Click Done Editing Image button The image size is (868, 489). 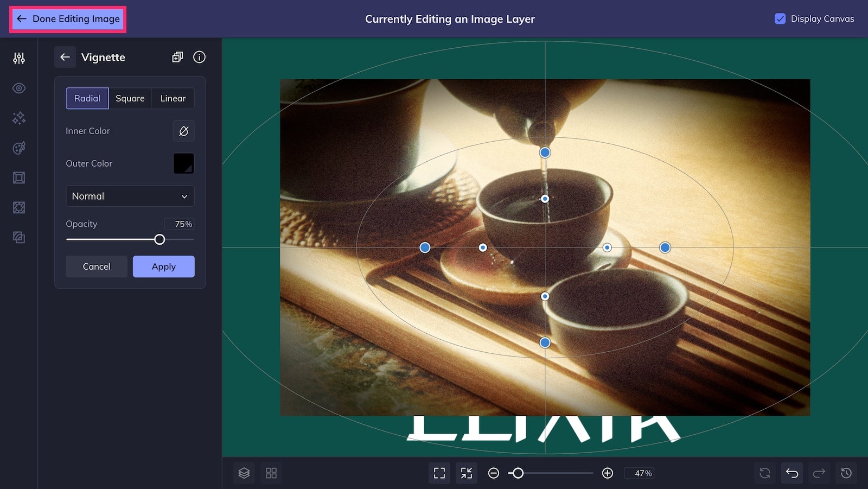[x=68, y=19]
